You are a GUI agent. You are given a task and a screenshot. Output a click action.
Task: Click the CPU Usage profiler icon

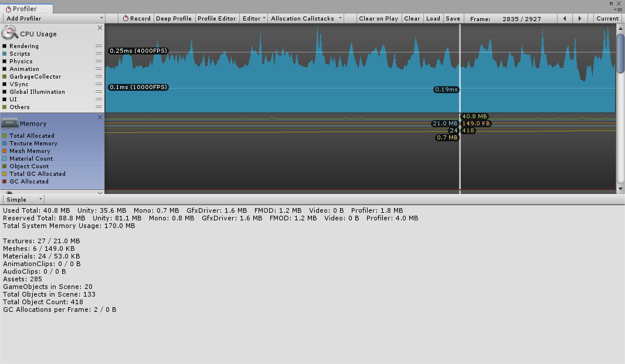(x=10, y=33)
